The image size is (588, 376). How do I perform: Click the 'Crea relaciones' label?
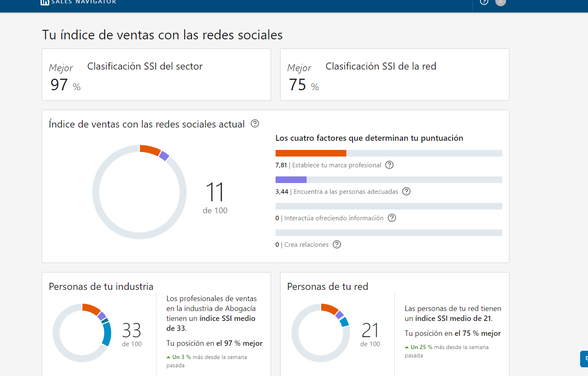(306, 245)
